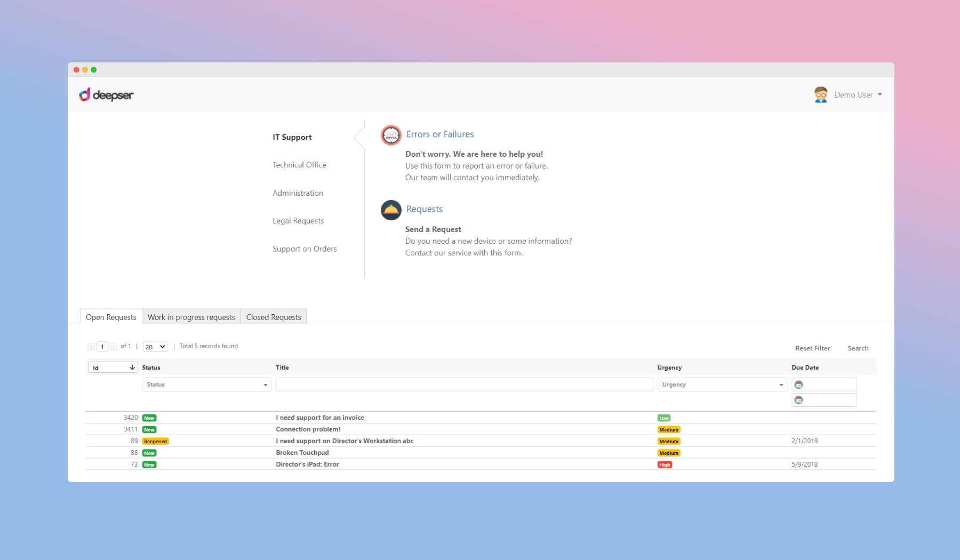Open the Status filter dropdown
Screen dimensions: 960x560
pyautogui.click(x=207, y=385)
